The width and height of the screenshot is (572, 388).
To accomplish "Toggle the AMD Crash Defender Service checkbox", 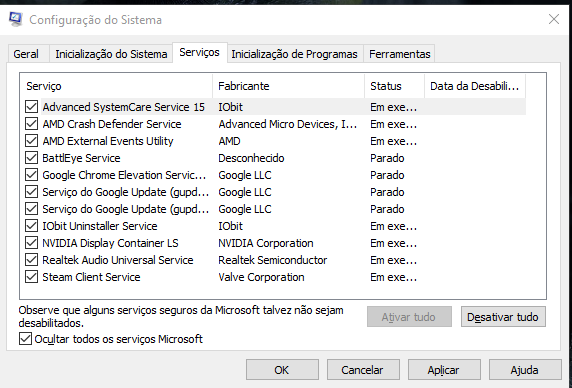I will pos(31,124).
